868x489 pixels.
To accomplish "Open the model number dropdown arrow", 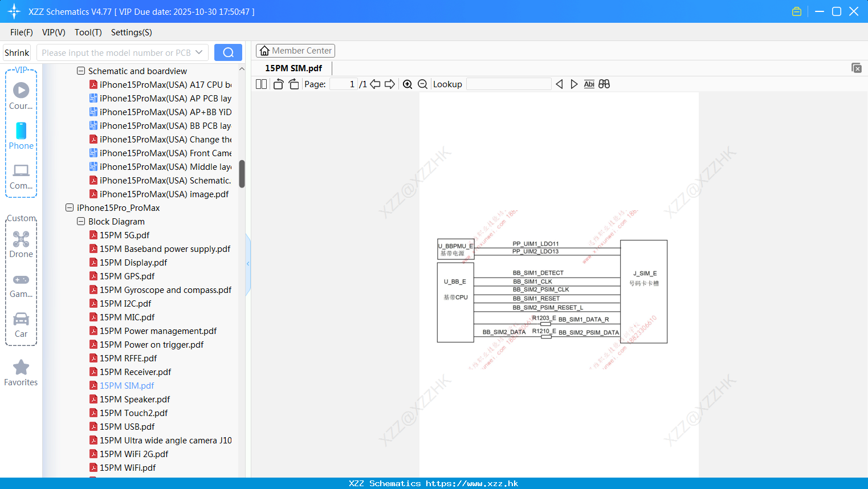I will pyautogui.click(x=199, y=52).
